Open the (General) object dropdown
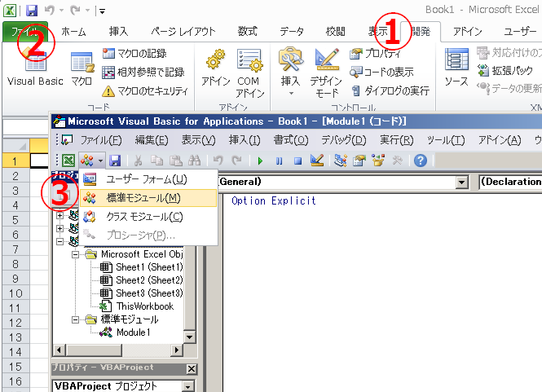This screenshot has height=392, width=542. point(461,183)
